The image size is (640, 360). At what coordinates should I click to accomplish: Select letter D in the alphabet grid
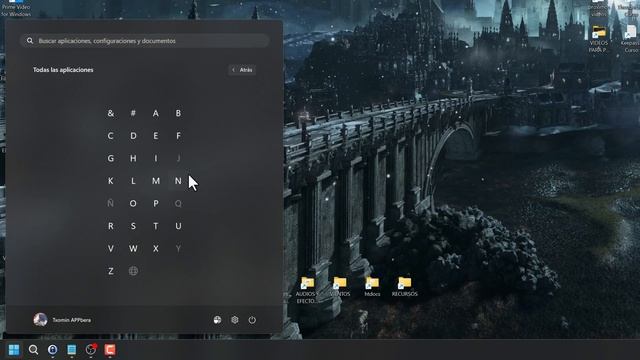(x=133, y=136)
